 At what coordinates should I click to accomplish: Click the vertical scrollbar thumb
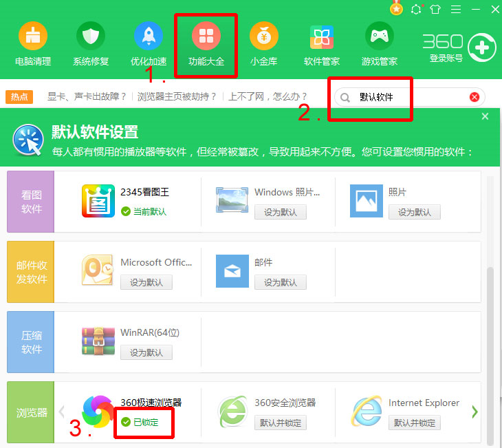coord(490,356)
